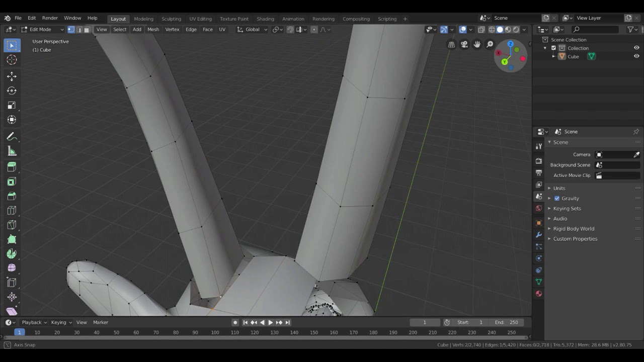Viewport: 644px width, 362px height.
Task: Click the zoom magnifier viewport gizmo
Action: pos(490,45)
